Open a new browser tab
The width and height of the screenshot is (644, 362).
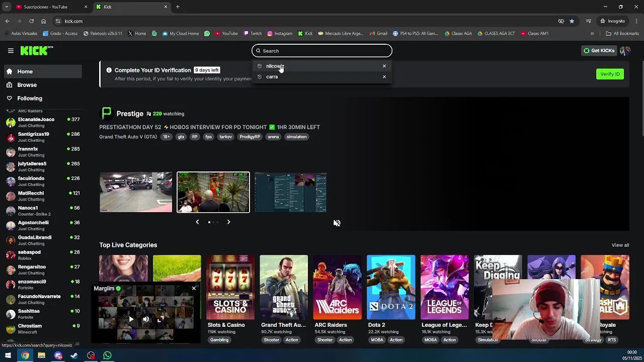pyautogui.click(x=178, y=7)
